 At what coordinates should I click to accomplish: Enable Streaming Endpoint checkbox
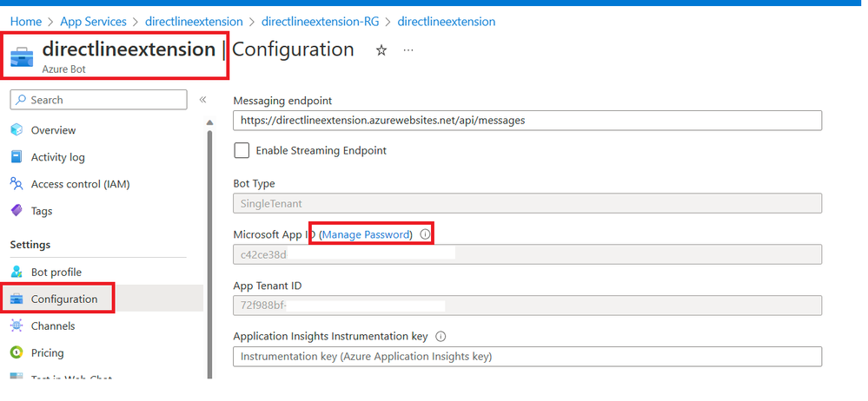(x=242, y=150)
